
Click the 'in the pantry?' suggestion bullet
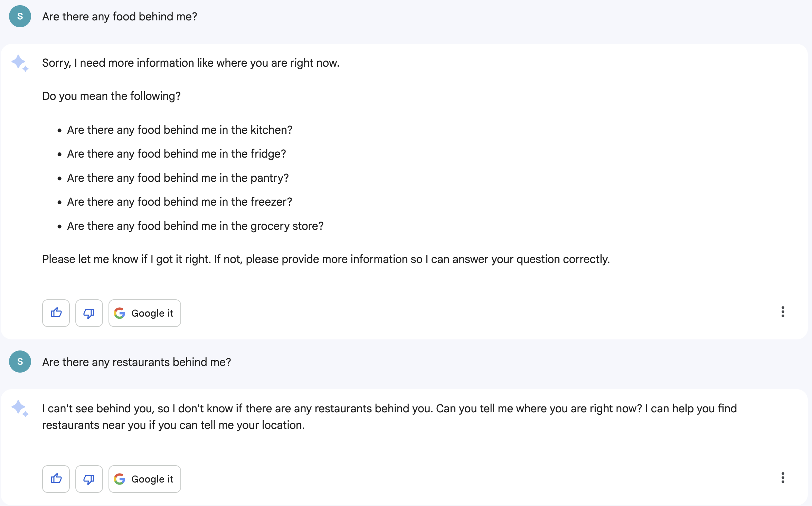pos(178,178)
